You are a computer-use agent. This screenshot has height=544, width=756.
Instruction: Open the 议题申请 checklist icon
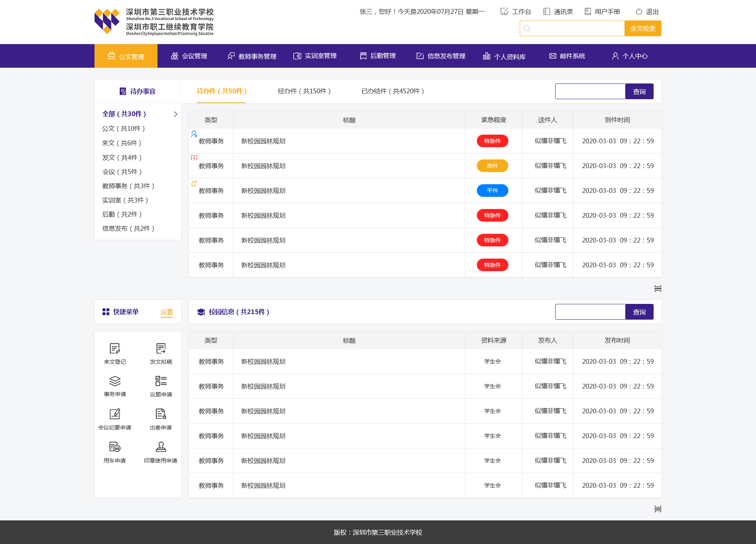tap(161, 381)
